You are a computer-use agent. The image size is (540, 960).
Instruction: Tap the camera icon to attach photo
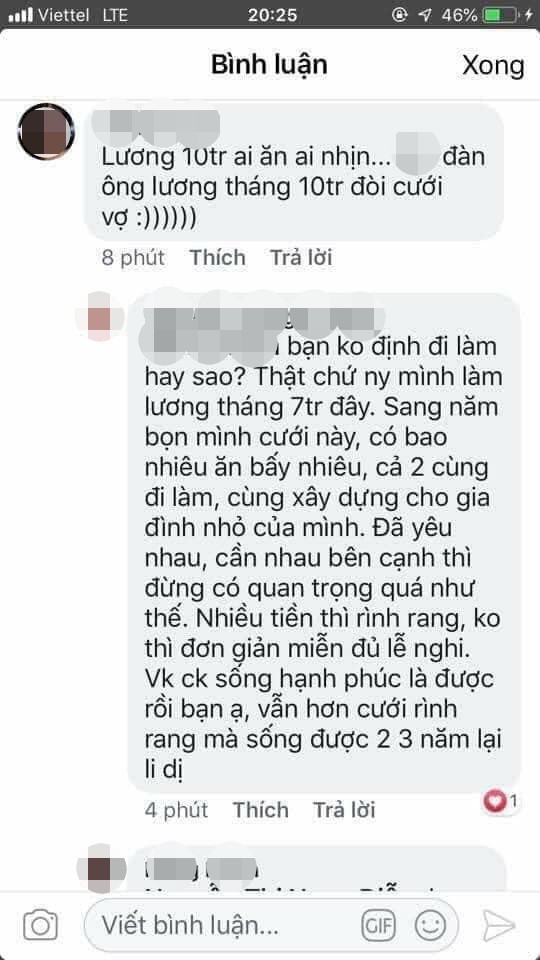tap(40, 925)
